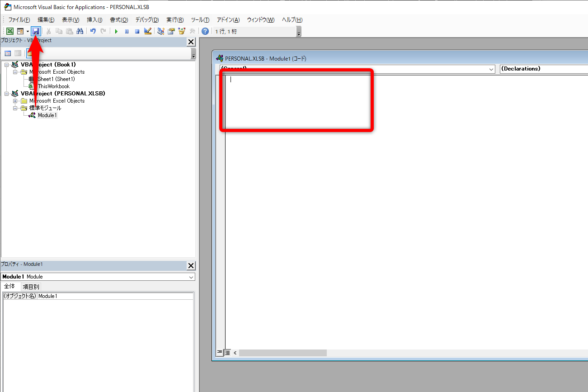Toggle Design Mode icon

pos(147,31)
